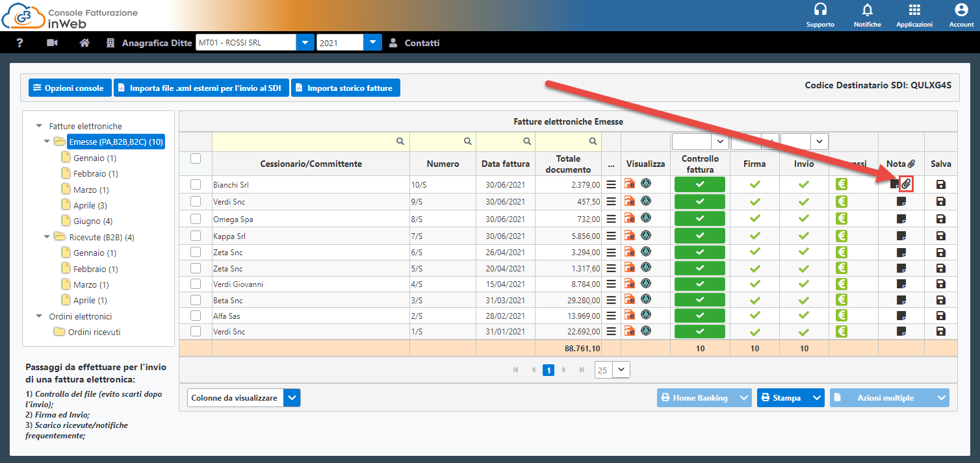Select the checkbox for Alfa Sas
The height and width of the screenshot is (463, 980).
tap(196, 316)
